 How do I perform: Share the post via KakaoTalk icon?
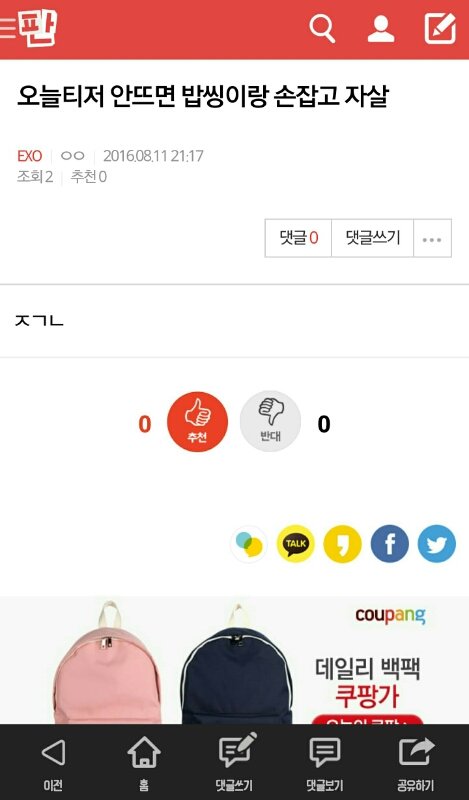295,544
